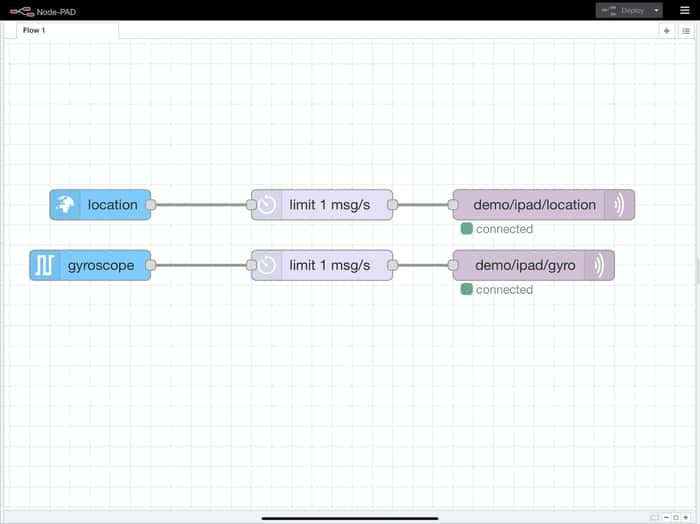Click the MQTT signal icon on demo/ipad/location

click(619, 205)
